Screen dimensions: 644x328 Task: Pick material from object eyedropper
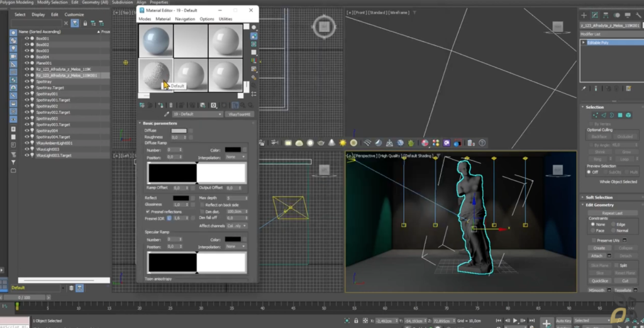point(167,115)
